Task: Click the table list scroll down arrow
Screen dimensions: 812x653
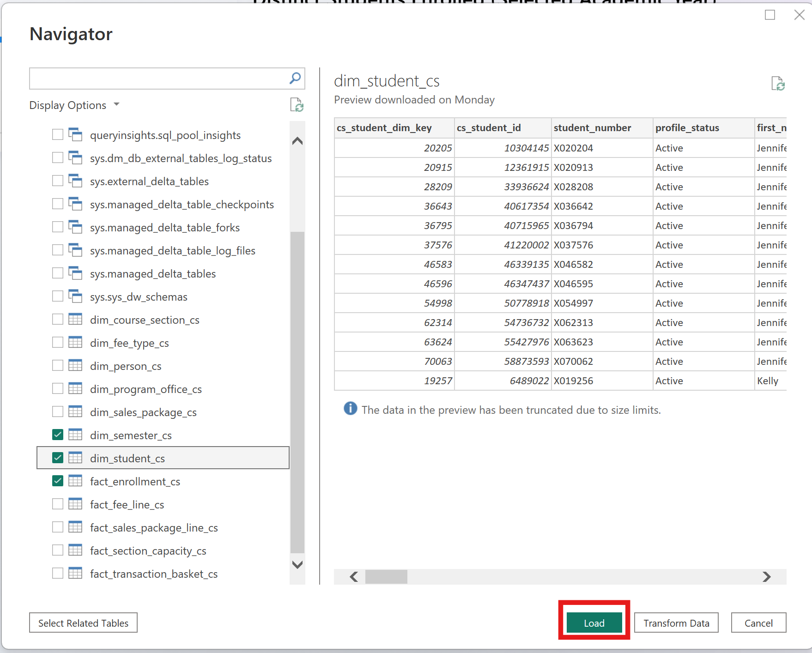Action: (x=297, y=564)
